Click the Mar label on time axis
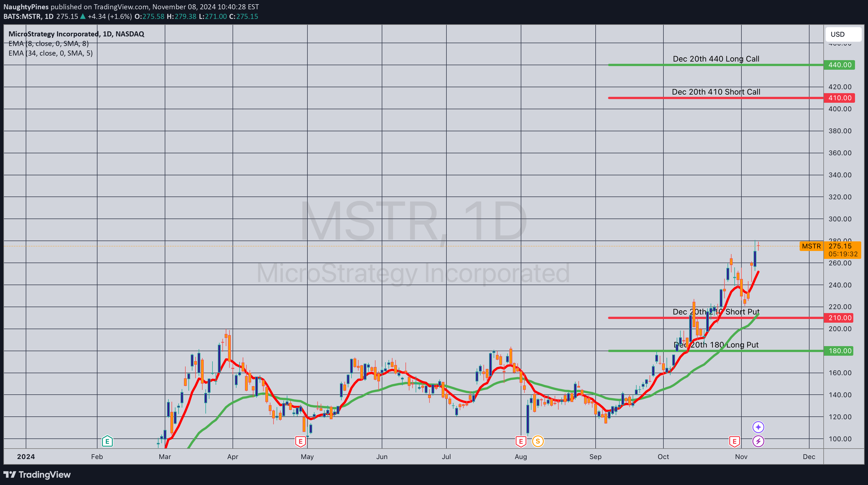The height and width of the screenshot is (485, 868). (x=165, y=457)
